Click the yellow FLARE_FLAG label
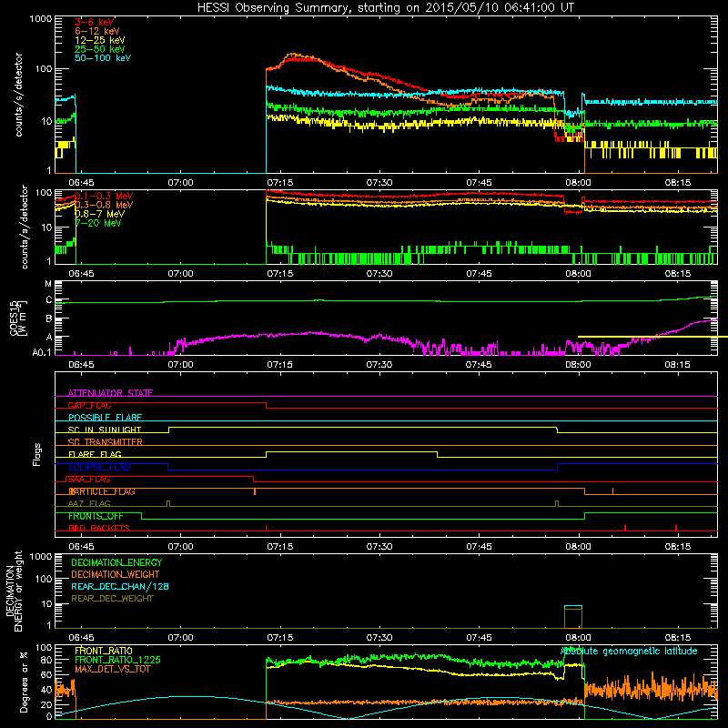The height and width of the screenshot is (728, 728). tap(95, 454)
